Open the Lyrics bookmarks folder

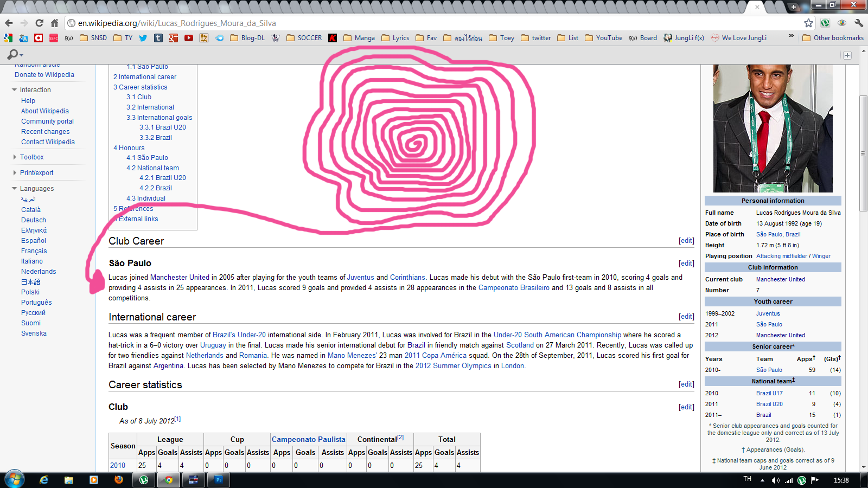(395, 38)
